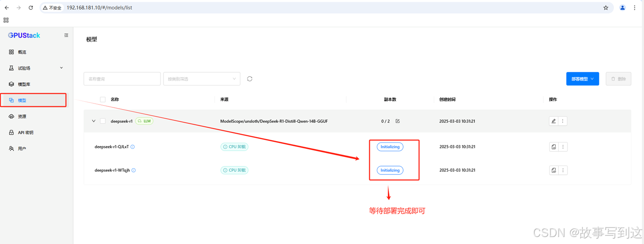Click the edit button in the deepseek-r1 row
The width and height of the screenshot is (644, 244).
pos(553,121)
